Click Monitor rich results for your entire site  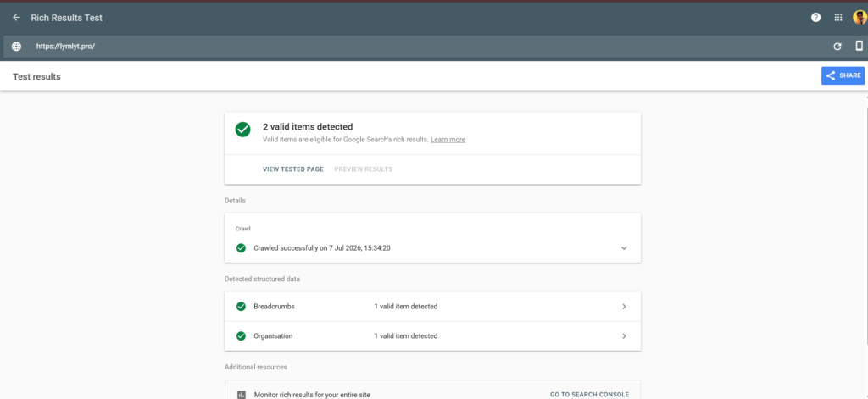point(312,395)
